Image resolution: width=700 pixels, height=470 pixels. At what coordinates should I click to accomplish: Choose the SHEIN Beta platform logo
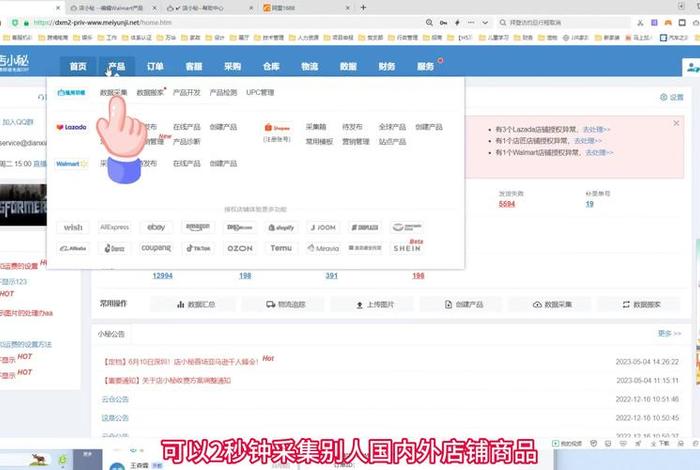(407, 247)
